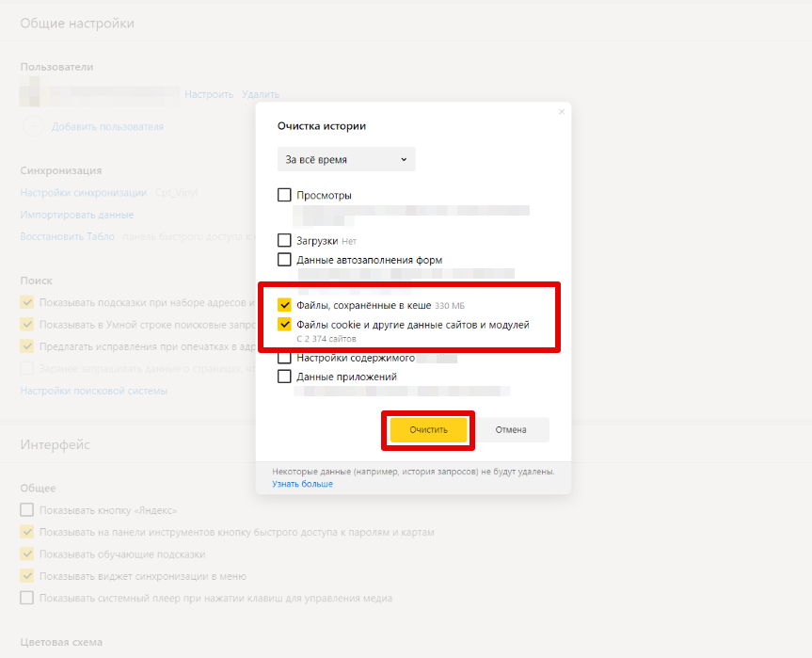Click the Интерфейс section heading
This screenshot has height=658, width=812.
pyautogui.click(x=55, y=444)
